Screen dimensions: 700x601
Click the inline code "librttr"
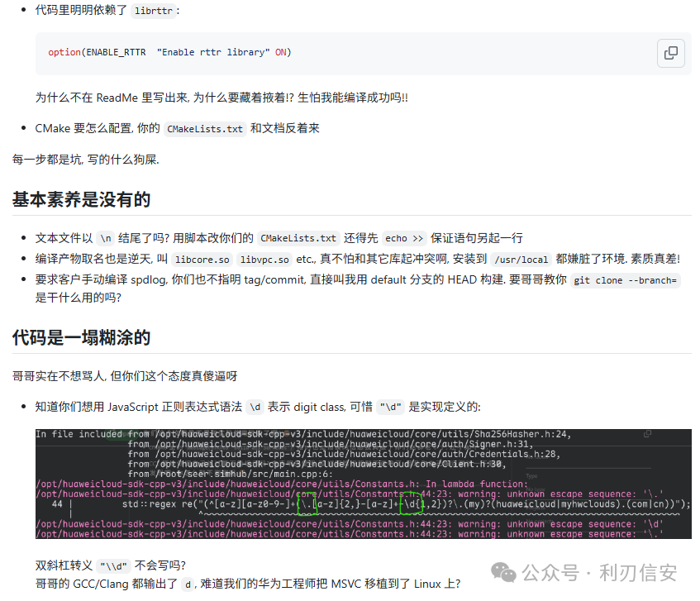(154, 11)
